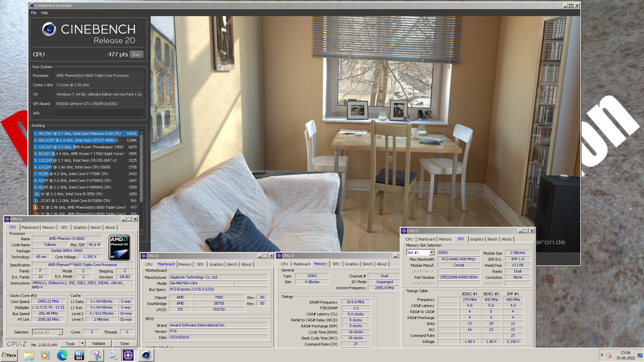Select the Intel Core i5-3550 ranking row
The width and height of the screenshot is (644, 362).
tap(86, 194)
